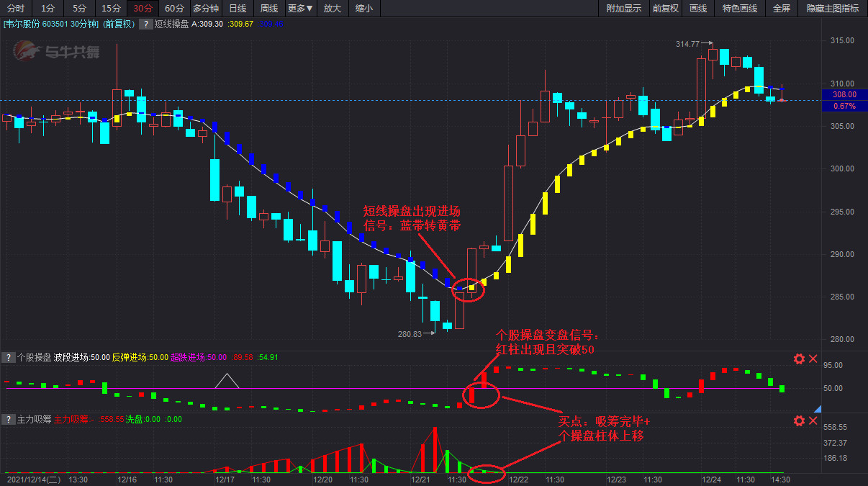Switch to the 周线 weekly chart

click(269, 9)
